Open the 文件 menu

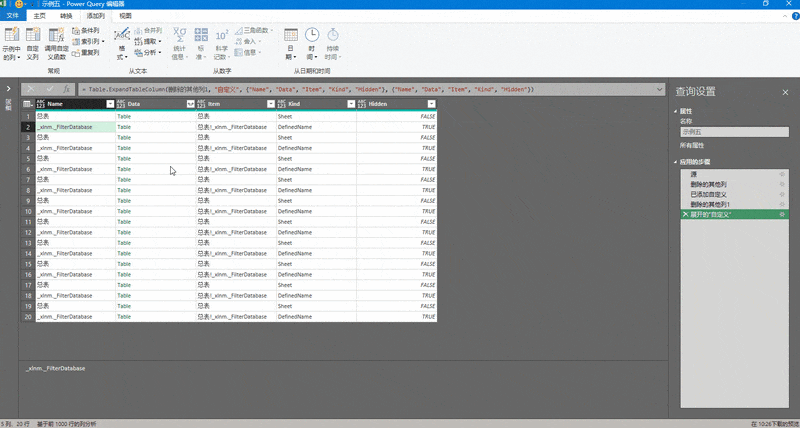click(13, 16)
